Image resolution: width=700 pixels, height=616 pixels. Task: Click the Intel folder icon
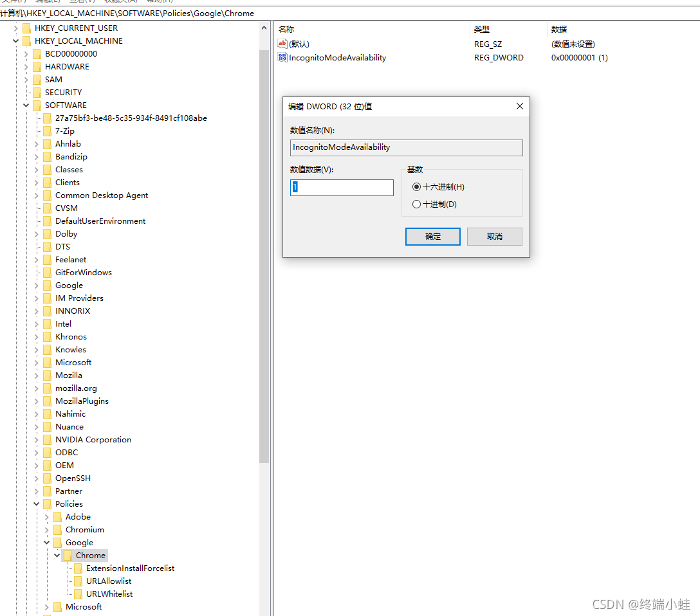point(48,324)
